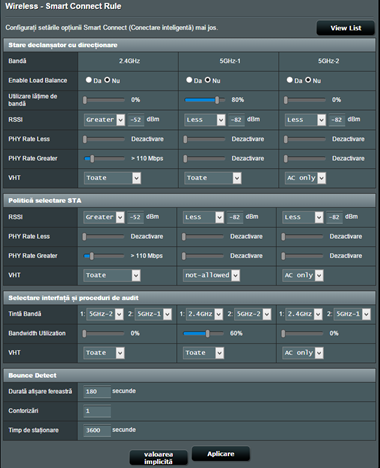Open 2.4GHz first target band 5GHz-2 dropdown
The image size is (380, 468).
click(105, 314)
